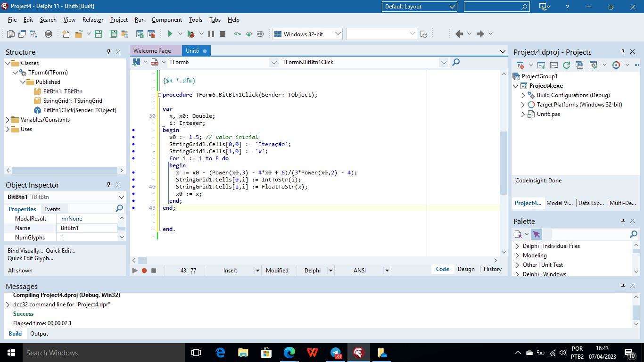This screenshot has height=362, width=644.
Task: Expand Delphi | Individual Files palette category
Action: click(x=517, y=246)
